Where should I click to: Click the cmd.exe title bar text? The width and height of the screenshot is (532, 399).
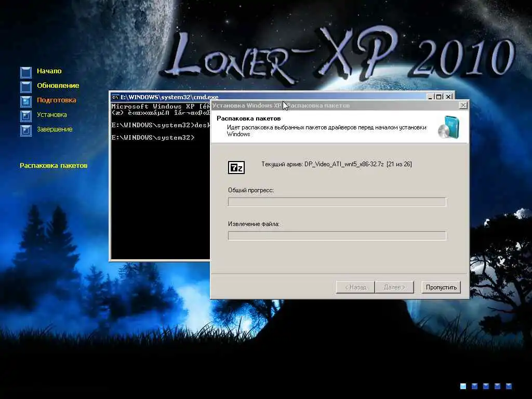click(x=169, y=97)
